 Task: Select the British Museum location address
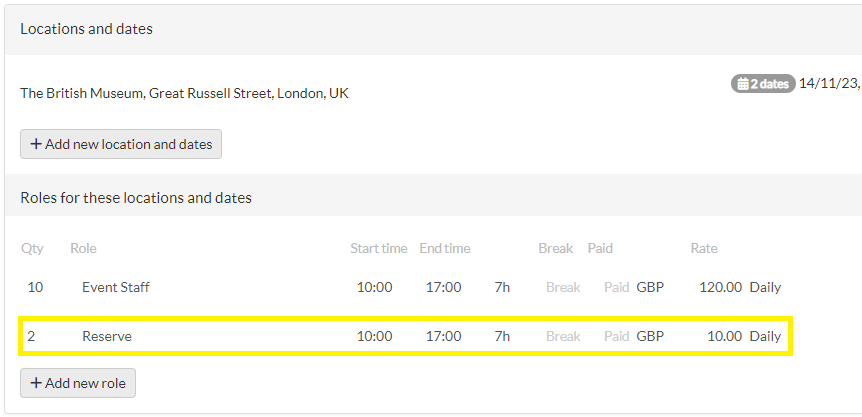click(184, 93)
